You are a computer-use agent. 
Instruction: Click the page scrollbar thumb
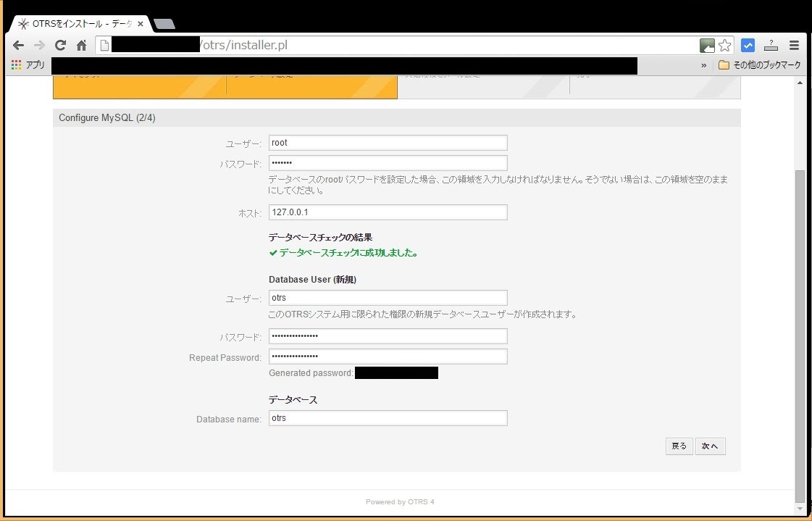(800, 337)
